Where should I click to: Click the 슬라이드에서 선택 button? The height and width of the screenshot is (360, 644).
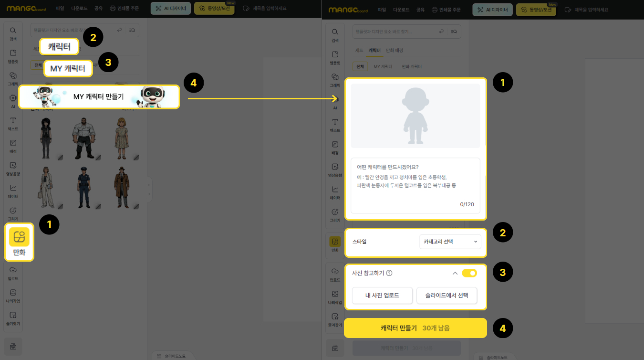(447, 296)
